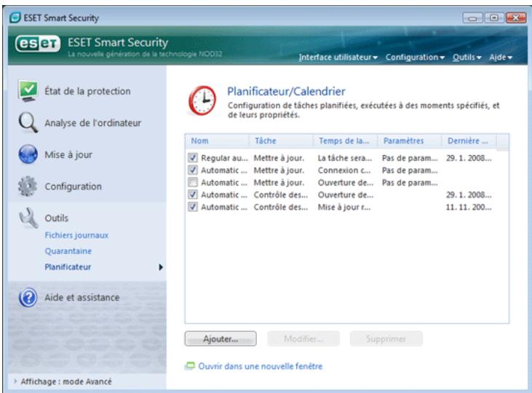This screenshot has width=532, height=393.
Task: Open the Quarantaine link
Action: click(68, 251)
